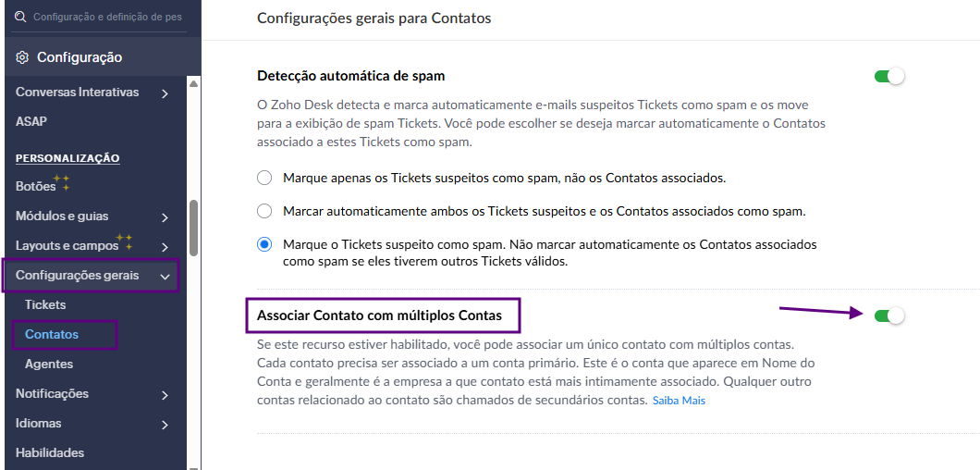Click the sparkle icon beside Botões
The width and height of the screenshot is (980, 470).
62,182
